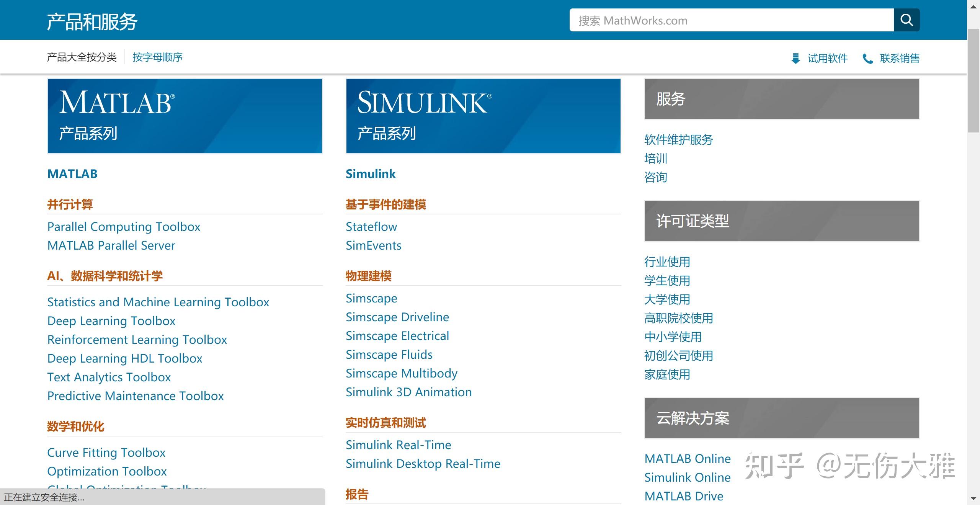The height and width of the screenshot is (505, 980).
Task: Visit Simulink Real-Time link
Action: (x=398, y=445)
